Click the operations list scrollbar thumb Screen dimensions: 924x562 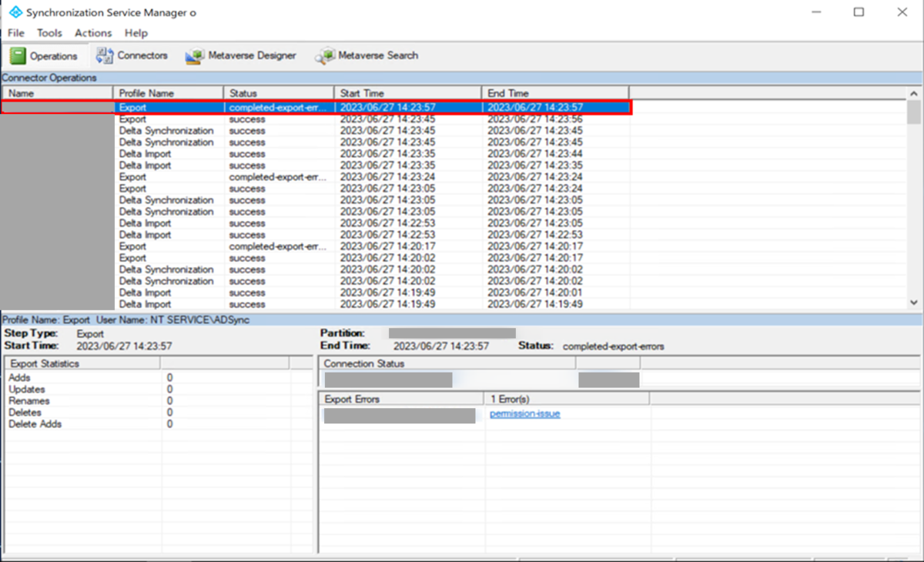[914, 112]
